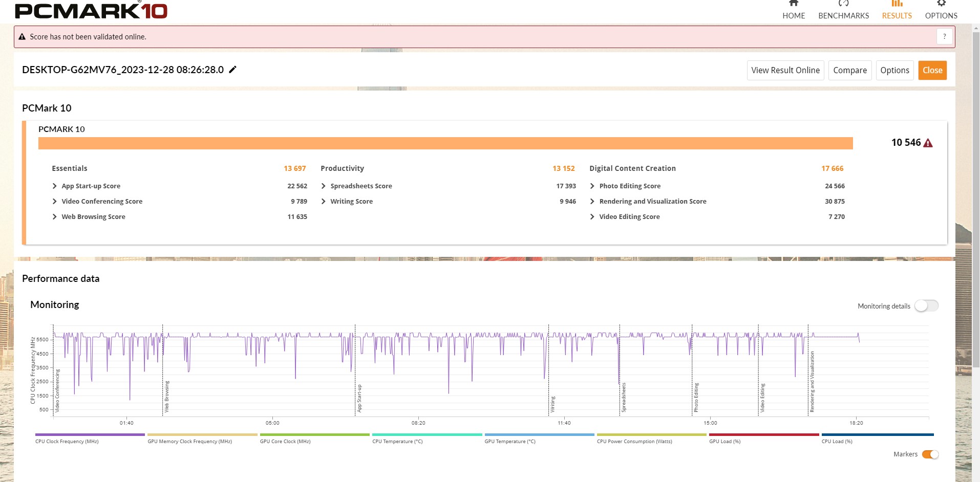This screenshot has width=980, height=482.
Task: Click the alert icon in validation banner
Action: 22,37
